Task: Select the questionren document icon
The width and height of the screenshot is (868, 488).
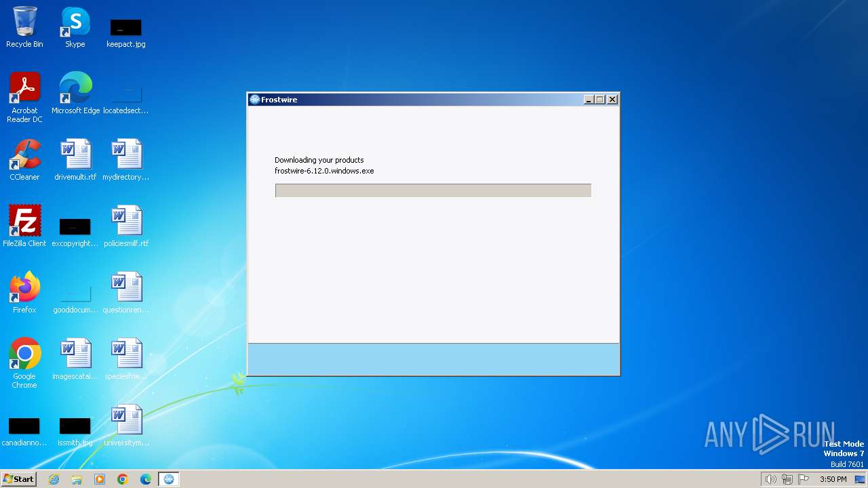Action: click(125, 292)
